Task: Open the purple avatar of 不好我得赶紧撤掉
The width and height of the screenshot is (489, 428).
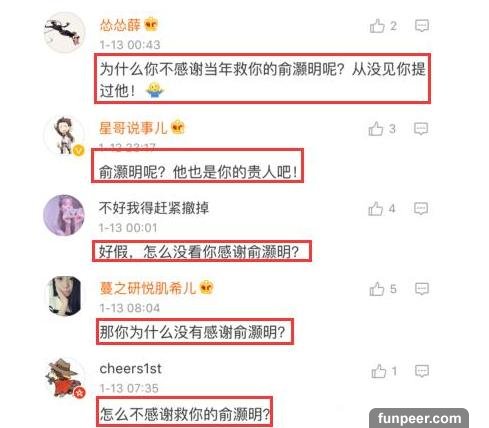Action: (x=64, y=215)
